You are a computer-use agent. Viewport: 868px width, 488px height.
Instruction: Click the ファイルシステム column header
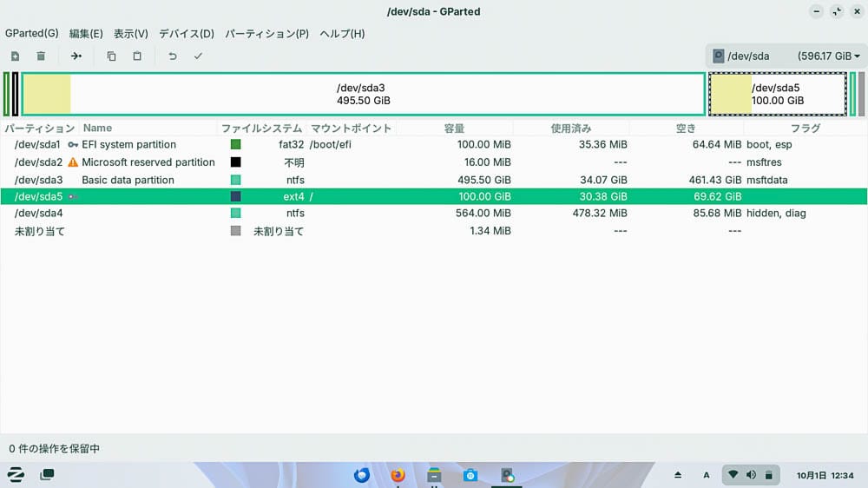[x=261, y=129]
